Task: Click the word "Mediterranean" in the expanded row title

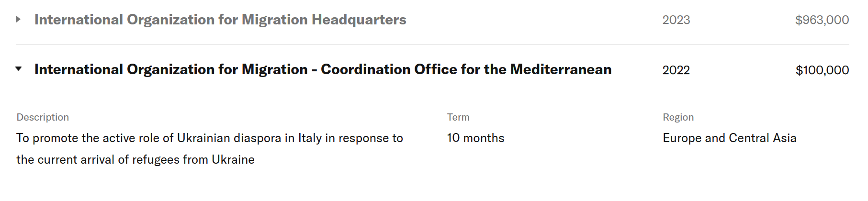Action: tap(561, 69)
